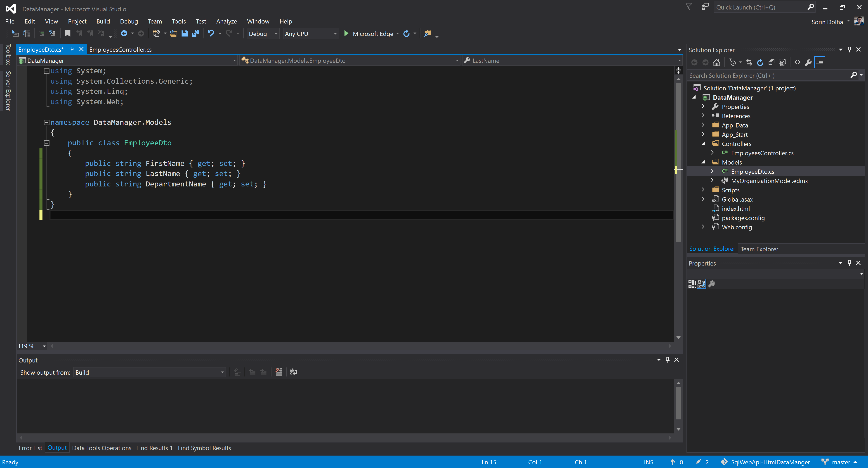Click Home icon in Solution Explorer
This screenshot has height=468, width=868.
716,62
